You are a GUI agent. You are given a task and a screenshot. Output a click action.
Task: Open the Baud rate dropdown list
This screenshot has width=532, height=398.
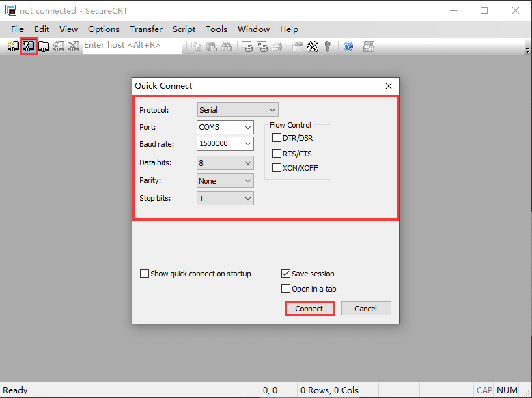point(225,144)
